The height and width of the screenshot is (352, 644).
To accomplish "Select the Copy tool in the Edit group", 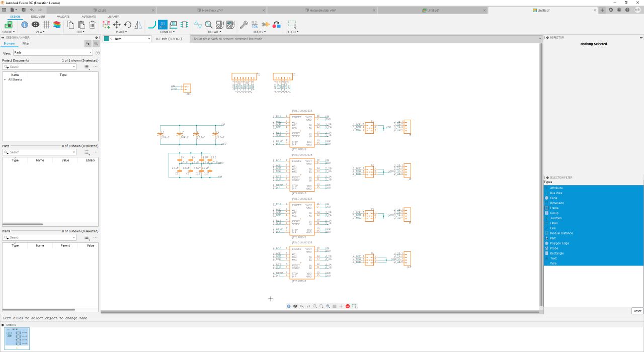I will tap(71, 24).
